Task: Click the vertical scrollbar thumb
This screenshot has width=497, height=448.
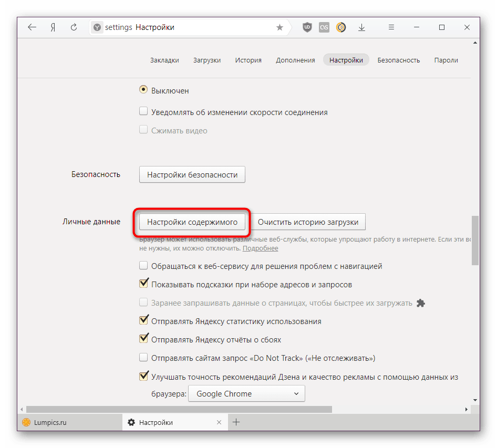Action: 475,241
